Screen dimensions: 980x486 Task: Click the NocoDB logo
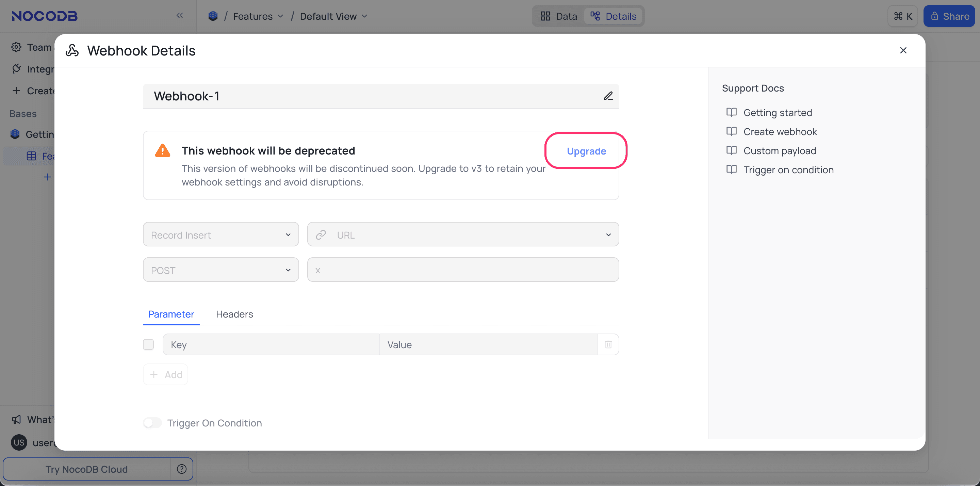click(44, 16)
